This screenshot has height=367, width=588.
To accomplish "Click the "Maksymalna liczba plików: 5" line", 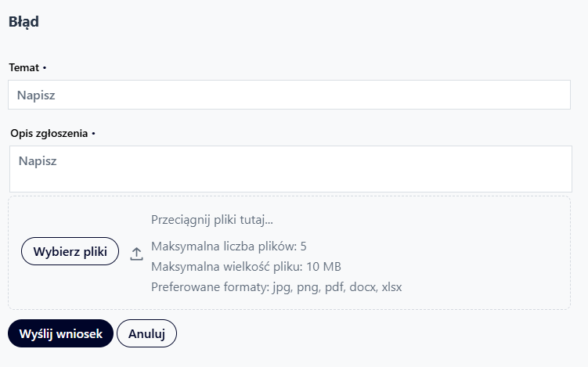I will tap(229, 246).
